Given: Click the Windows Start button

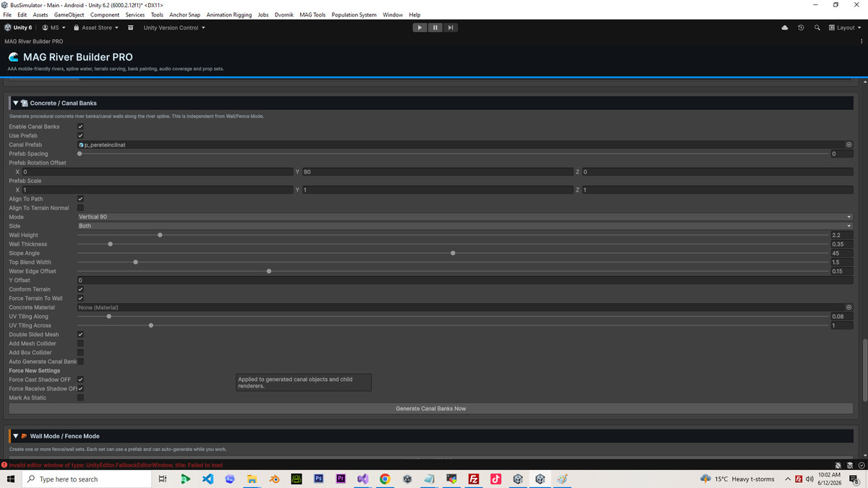Looking at the screenshot, I should [x=11, y=479].
